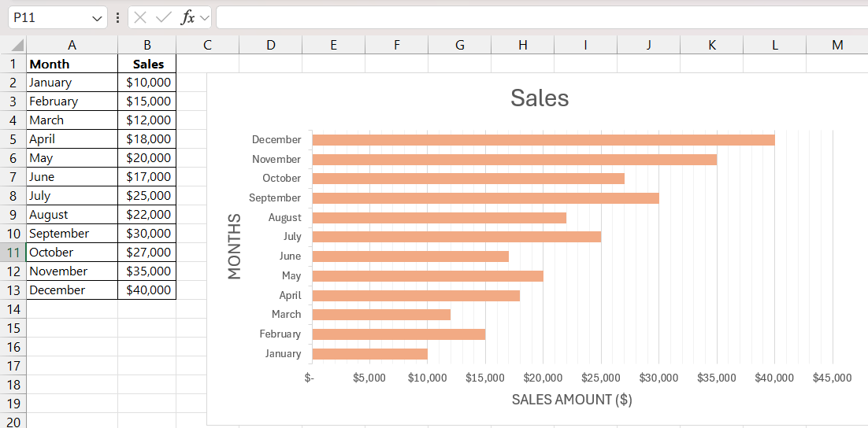Select column H header
The height and width of the screenshot is (428, 868).
click(523, 46)
